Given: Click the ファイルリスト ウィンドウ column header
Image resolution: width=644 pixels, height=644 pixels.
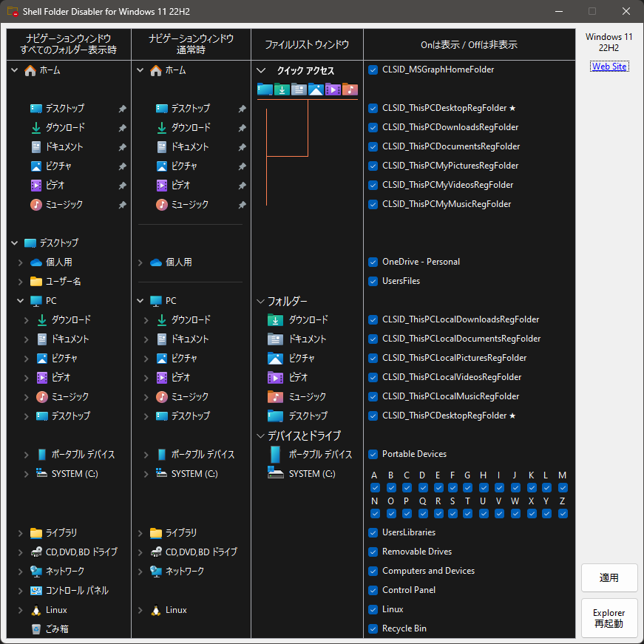Looking at the screenshot, I should click(307, 44).
